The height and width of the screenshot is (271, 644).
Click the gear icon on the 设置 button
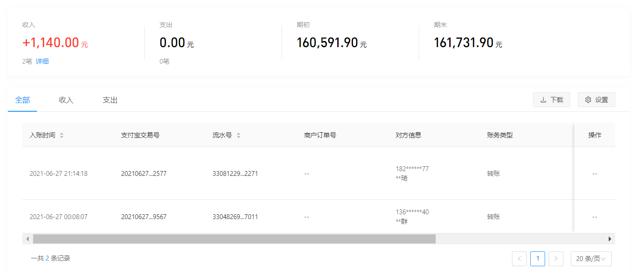pos(588,99)
